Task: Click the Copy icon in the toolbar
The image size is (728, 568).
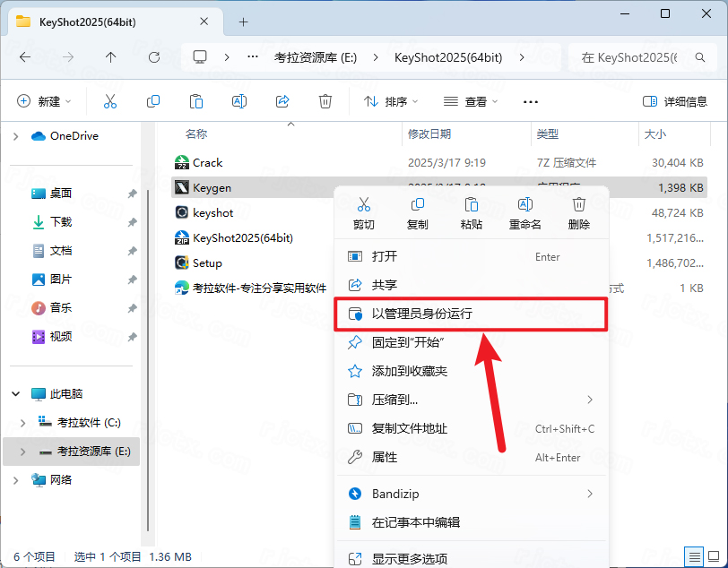Action: pos(153,100)
